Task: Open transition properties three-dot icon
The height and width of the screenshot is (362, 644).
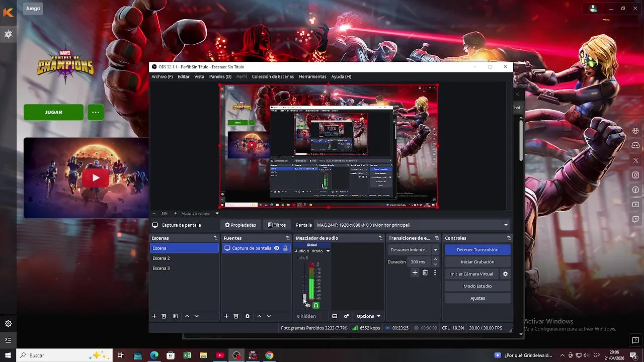Action: [x=435, y=273]
